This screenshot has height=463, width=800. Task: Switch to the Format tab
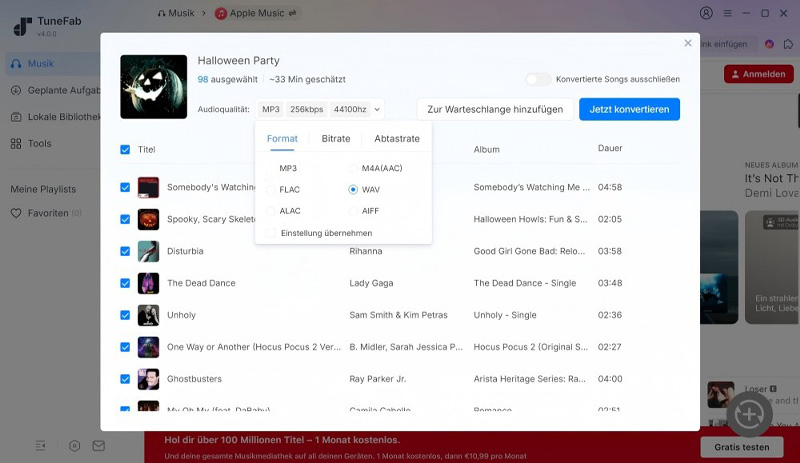282,139
